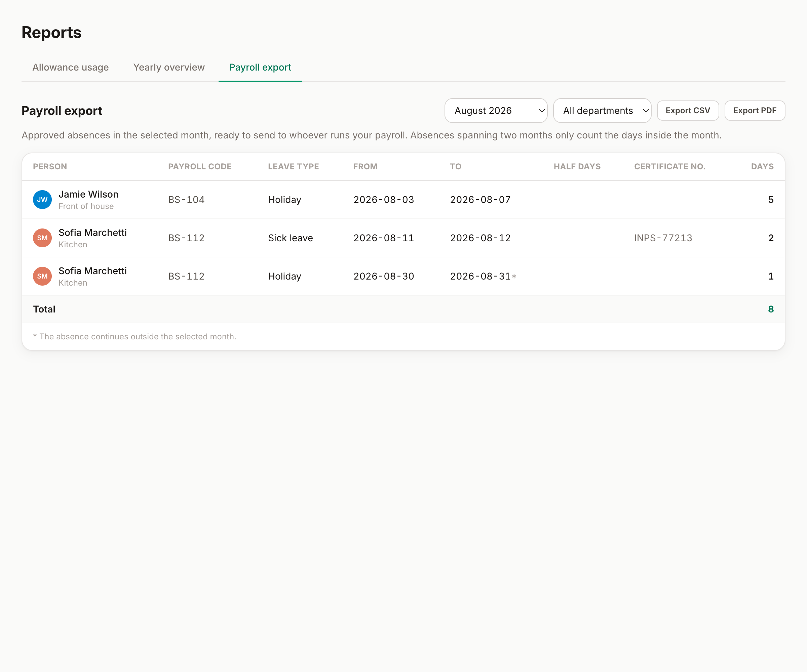Click the PERSON column header
807x672 pixels.
[50, 167]
